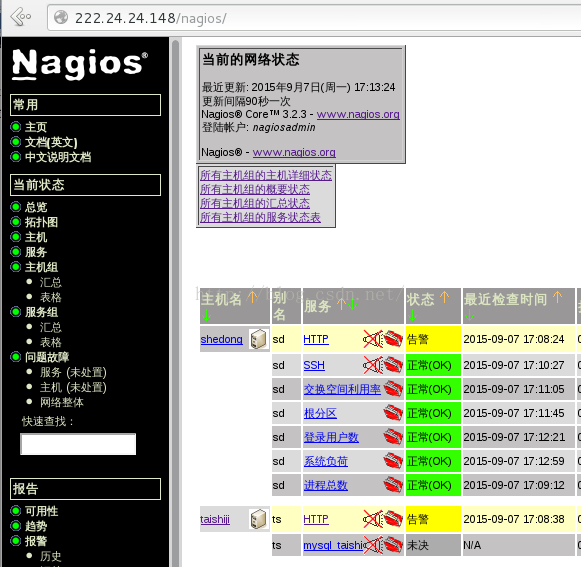Image resolution: width=581 pixels, height=567 pixels.
Task: Click red icon beside 根分区 service
Action: [394, 413]
